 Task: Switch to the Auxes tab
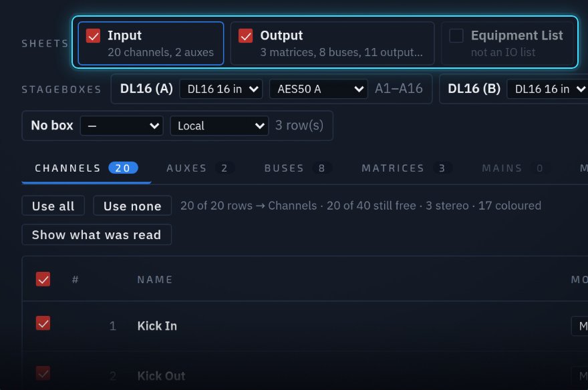tap(200, 168)
